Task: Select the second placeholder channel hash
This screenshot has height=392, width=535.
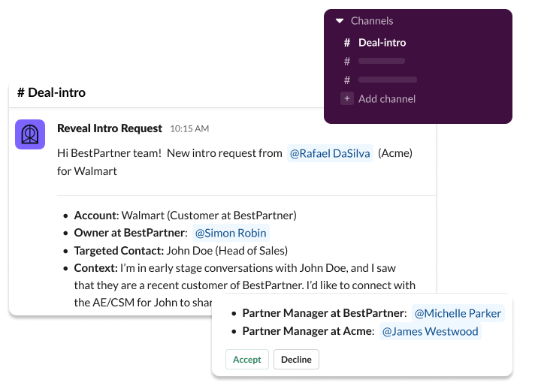Action: [347, 62]
